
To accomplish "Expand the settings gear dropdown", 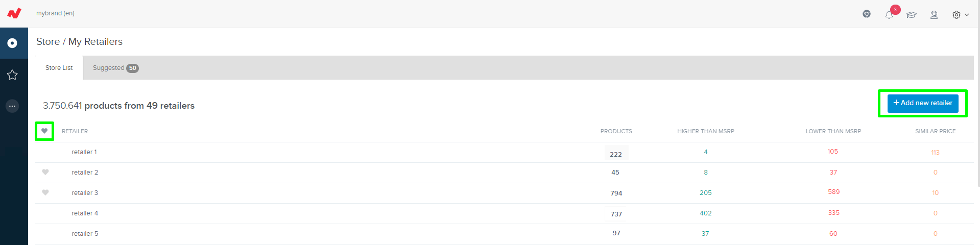I will point(960,15).
